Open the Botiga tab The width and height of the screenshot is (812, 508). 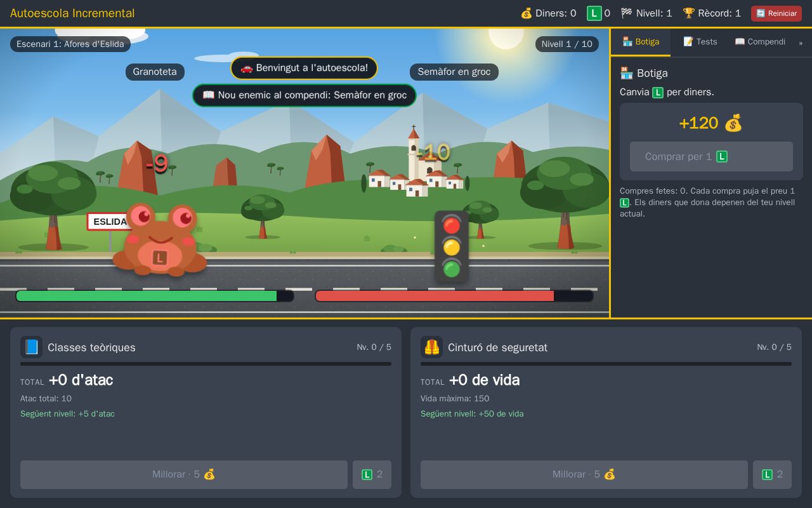641,42
